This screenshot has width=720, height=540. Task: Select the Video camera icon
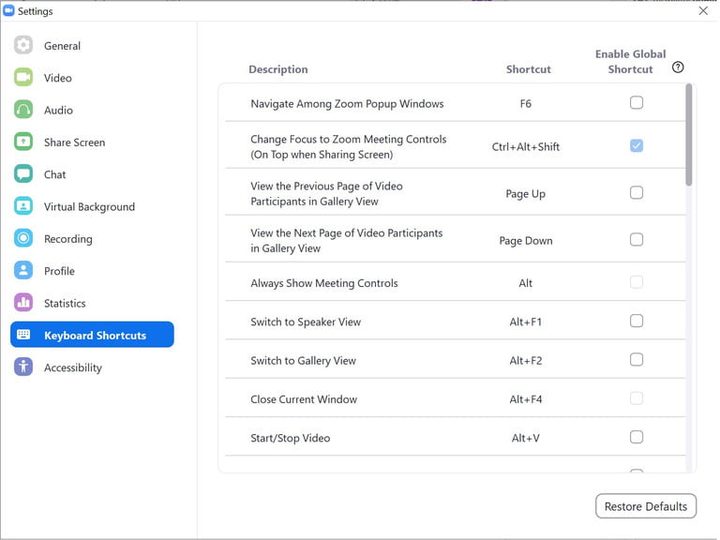click(x=24, y=78)
